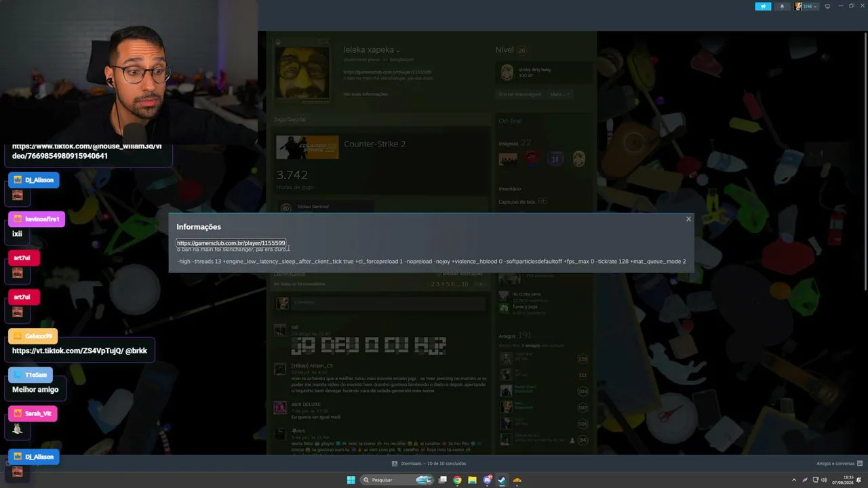Click the Amigos 191 friends link
868x488 pixels.
coord(515,335)
